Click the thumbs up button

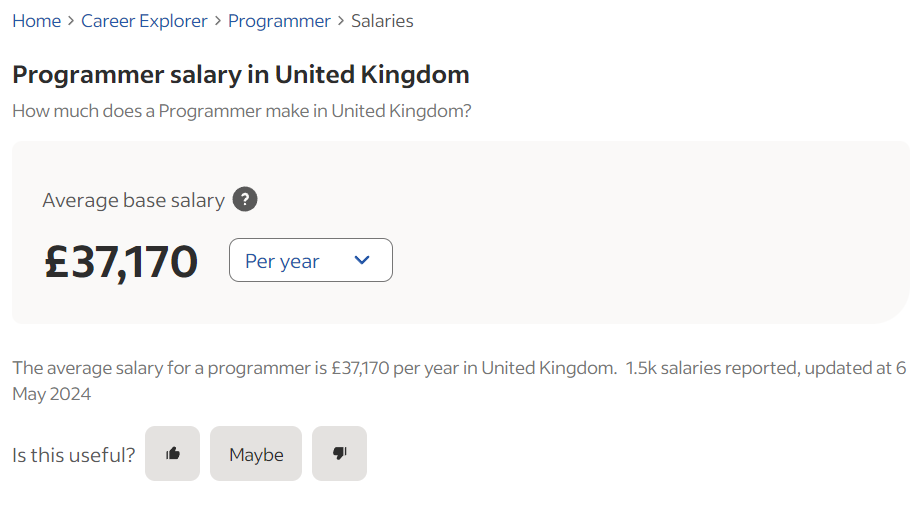tap(173, 454)
